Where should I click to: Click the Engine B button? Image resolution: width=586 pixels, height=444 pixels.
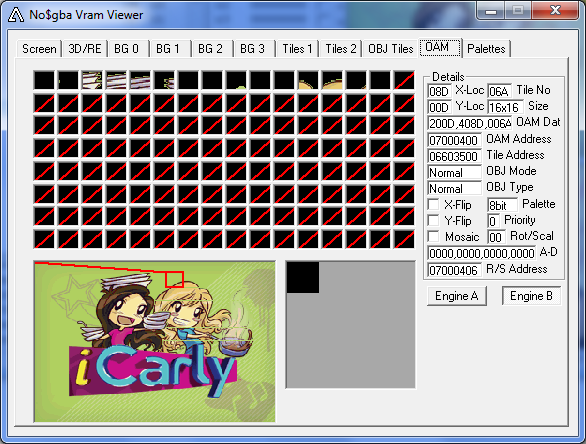[531, 296]
